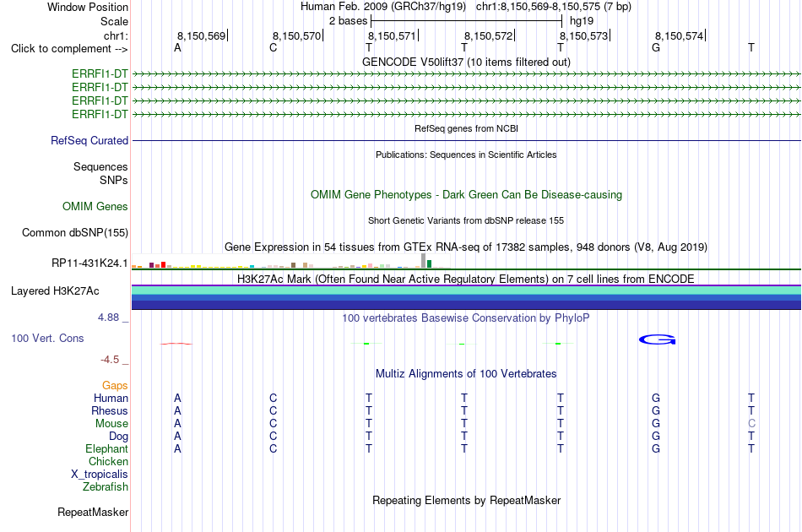Click the chr1:8,150,569-8,150,575 (7 bp) range text

(x=554, y=7)
